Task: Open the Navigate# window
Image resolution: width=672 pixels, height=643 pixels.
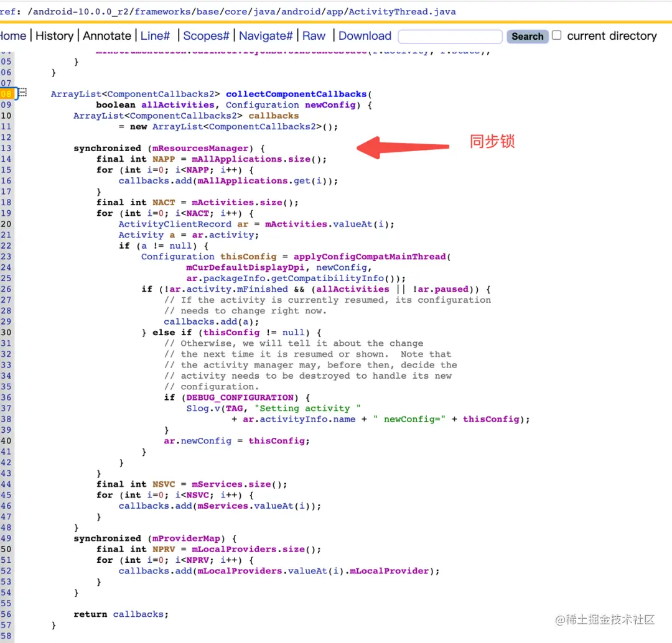Action: (266, 36)
